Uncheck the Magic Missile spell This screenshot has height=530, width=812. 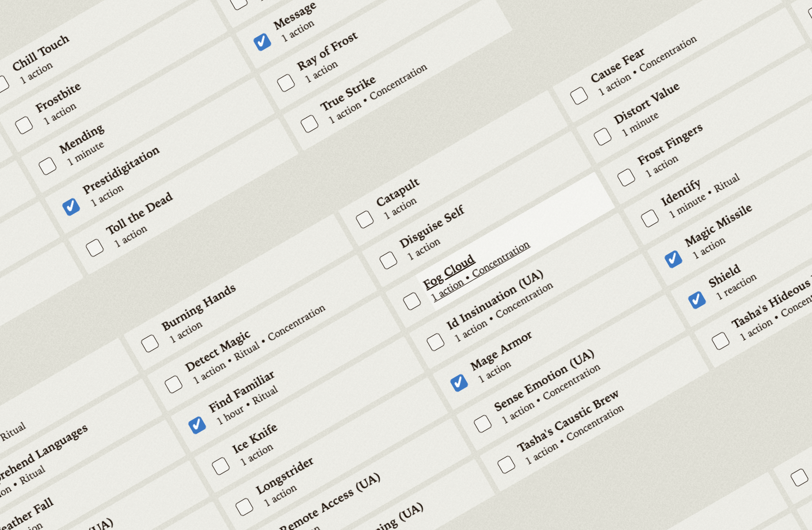673,259
